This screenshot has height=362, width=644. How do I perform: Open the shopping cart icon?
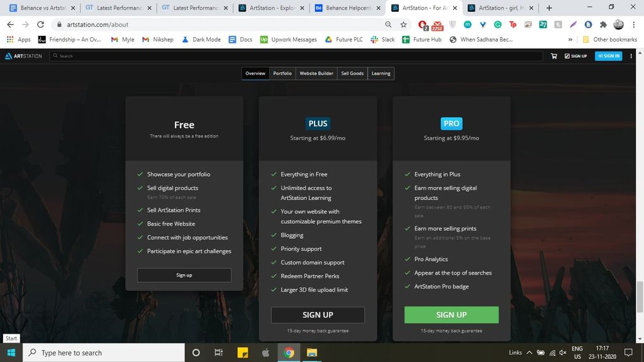[x=553, y=56]
